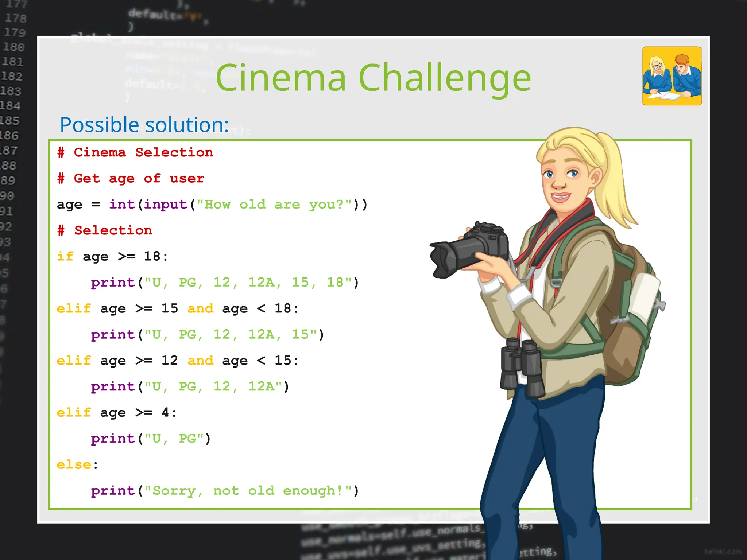
Task: Click the 'elif age >= 4:' line
Action: click(117, 413)
